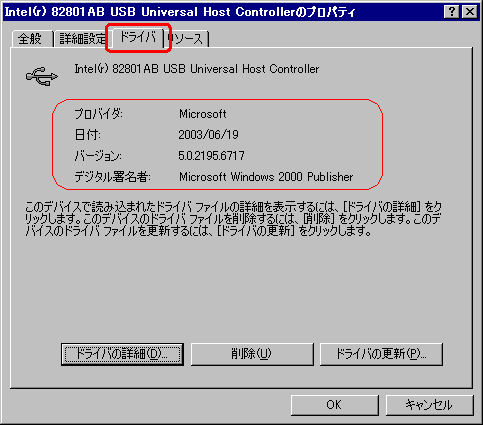Viewport: 483px width, 425px height.
Task: Click the dialog title bar text
Action: tap(180, 12)
